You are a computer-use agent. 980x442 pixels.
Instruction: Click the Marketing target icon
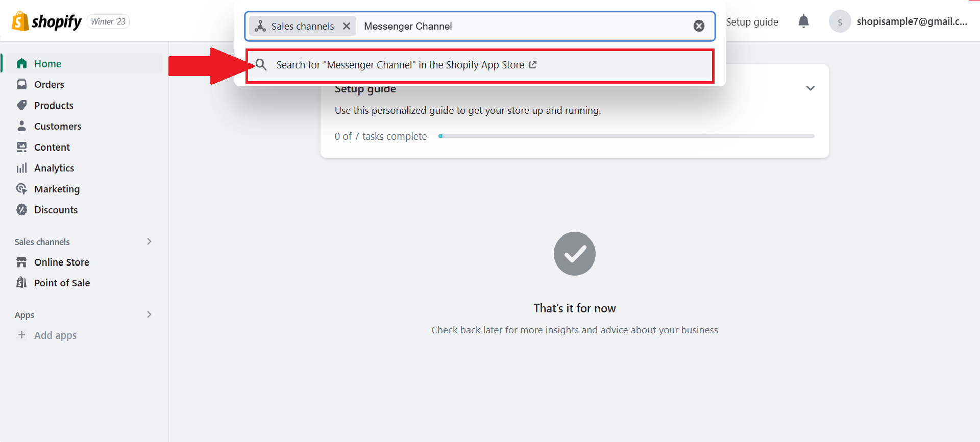click(21, 189)
